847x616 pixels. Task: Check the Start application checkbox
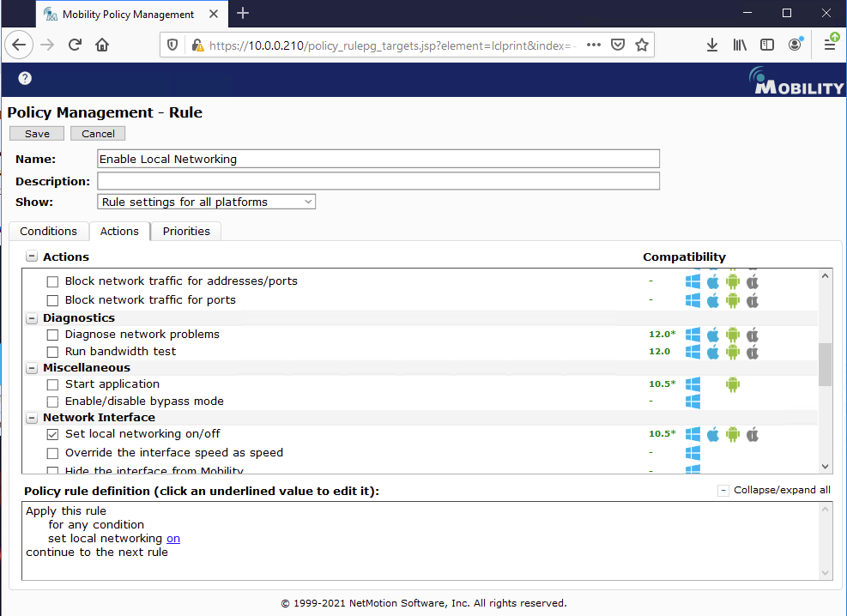52,384
